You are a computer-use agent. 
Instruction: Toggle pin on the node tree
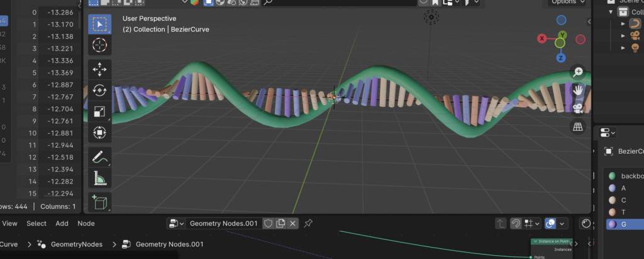pos(308,223)
